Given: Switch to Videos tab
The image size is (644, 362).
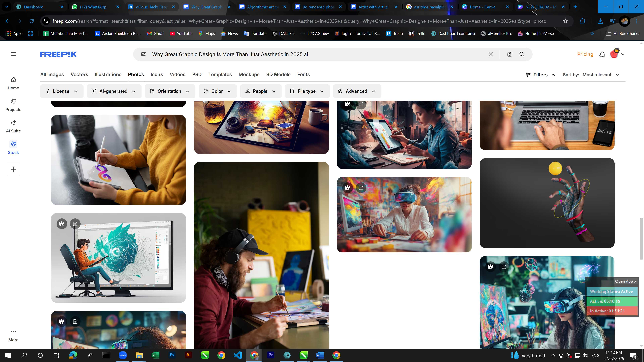Looking at the screenshot, I should (x=177, y=74).
